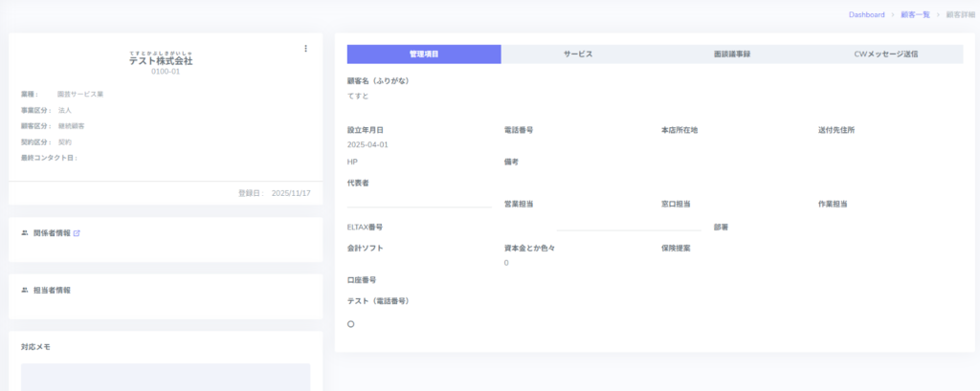This screenshot has height=391, width=980.
Task: Click the customer code 0100-01
Action: [x=166, y=72]
